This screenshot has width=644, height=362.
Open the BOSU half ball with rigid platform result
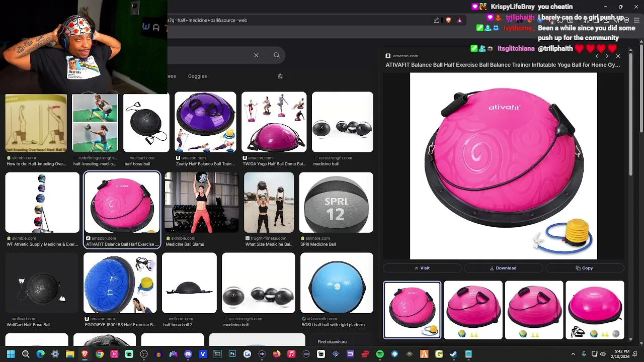click(337, 283)
